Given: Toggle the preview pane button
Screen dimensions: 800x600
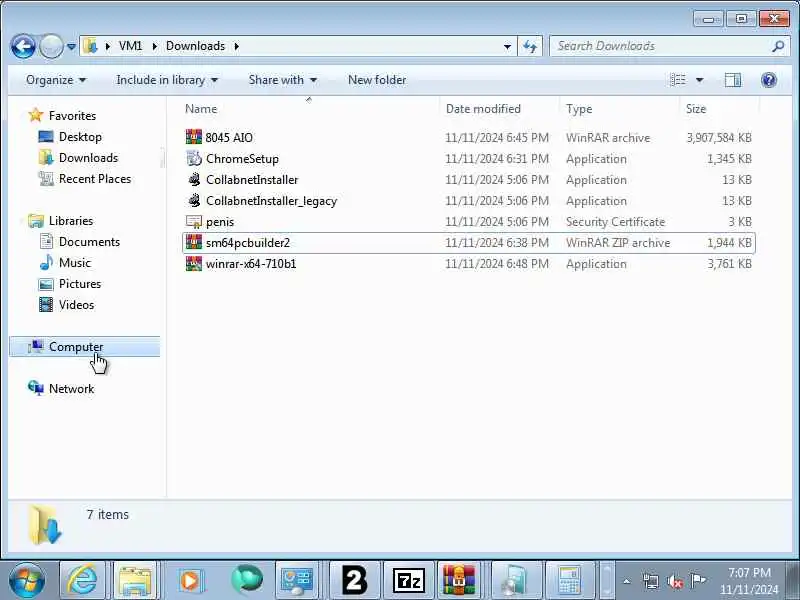Looking at the screenshot, I should click(x=733, y=80).
